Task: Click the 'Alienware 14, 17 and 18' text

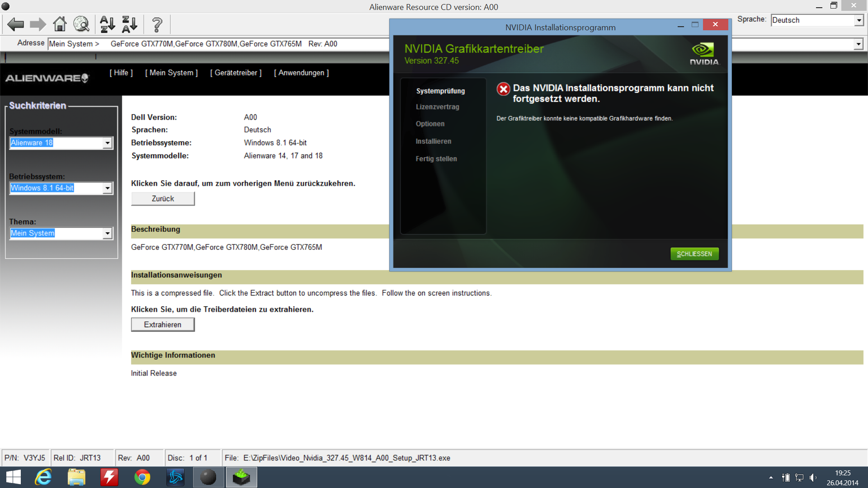Action: 283,156
